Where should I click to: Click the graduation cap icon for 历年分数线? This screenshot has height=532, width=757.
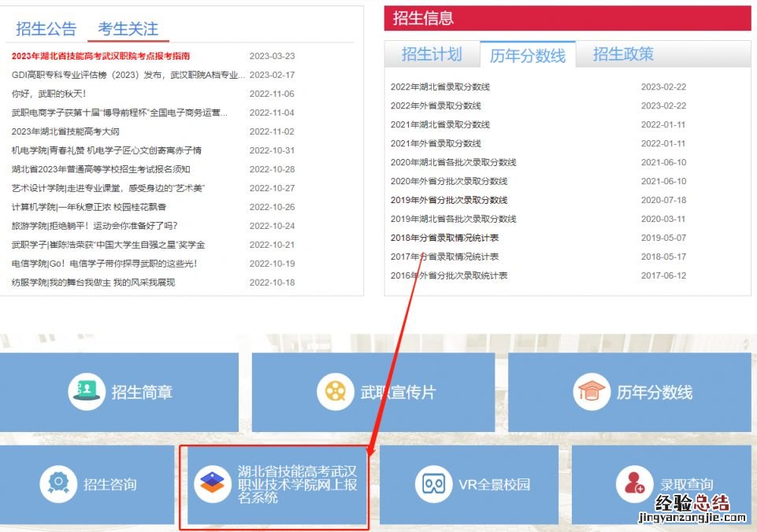tap(592, 391)
